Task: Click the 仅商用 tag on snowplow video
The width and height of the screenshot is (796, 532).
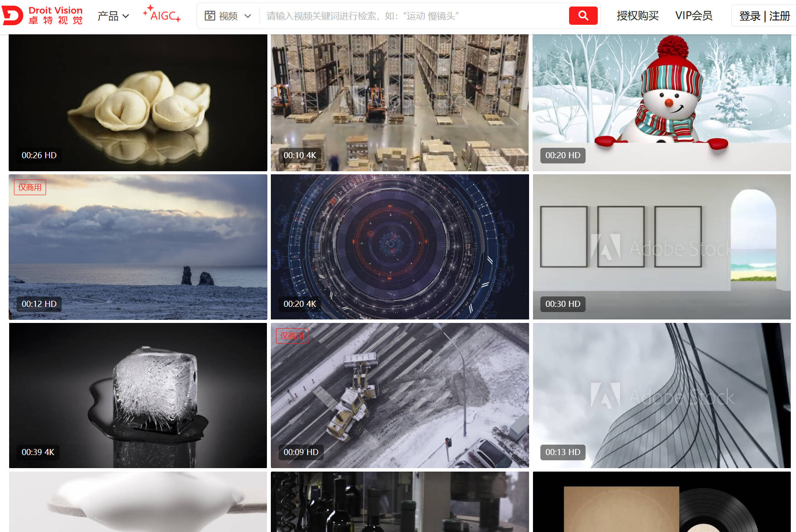Action: coord(292,336)
